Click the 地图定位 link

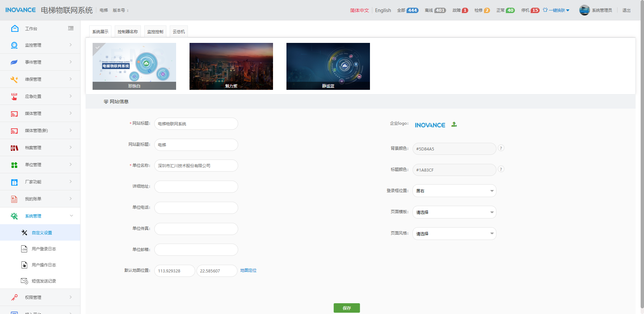click(248, 270)
